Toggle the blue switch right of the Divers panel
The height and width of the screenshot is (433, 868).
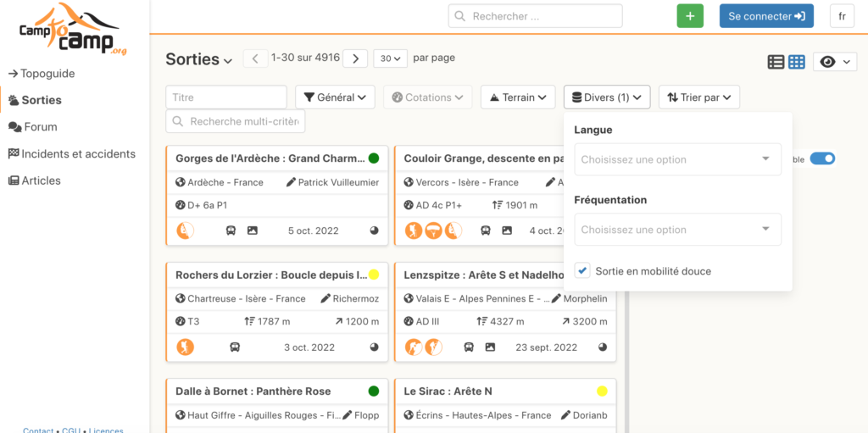click(x=822, y=159)
